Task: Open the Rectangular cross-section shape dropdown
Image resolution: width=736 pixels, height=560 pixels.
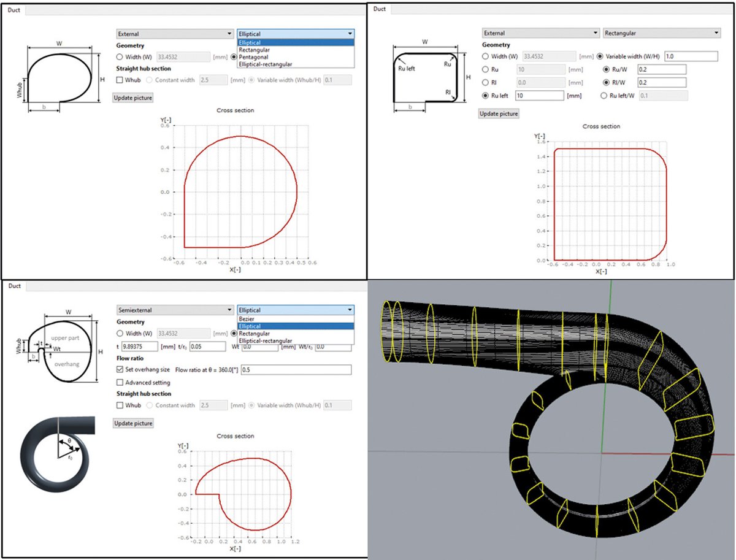Action: point(661,33)
